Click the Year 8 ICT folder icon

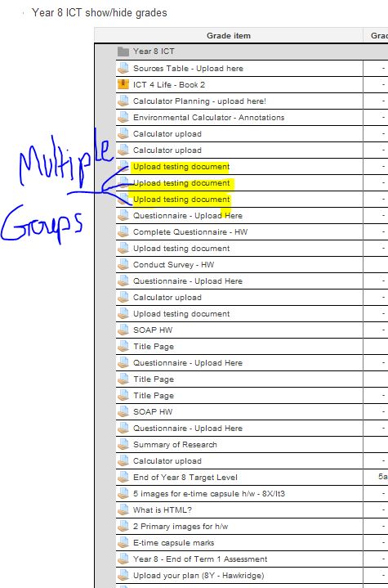click(x=123, y=52)
